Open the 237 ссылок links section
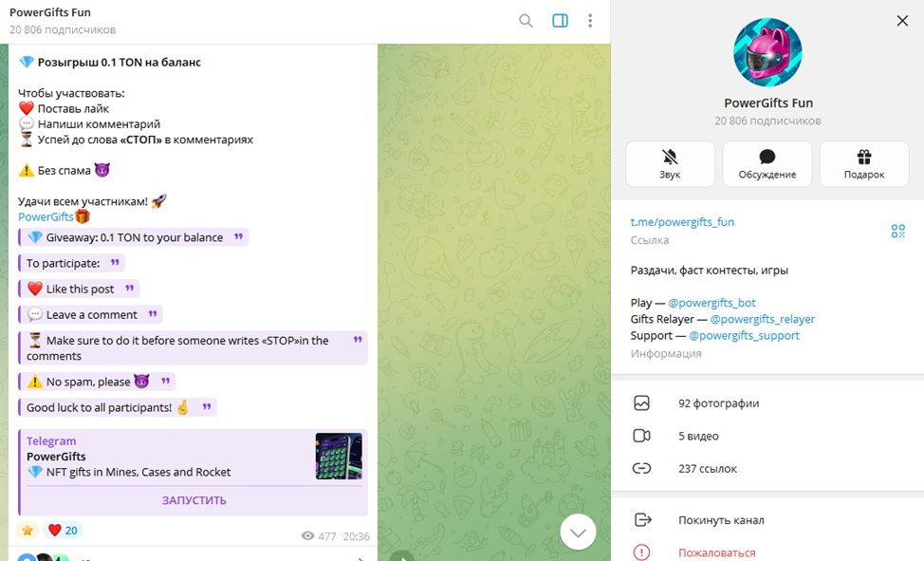 click(767, 468)
